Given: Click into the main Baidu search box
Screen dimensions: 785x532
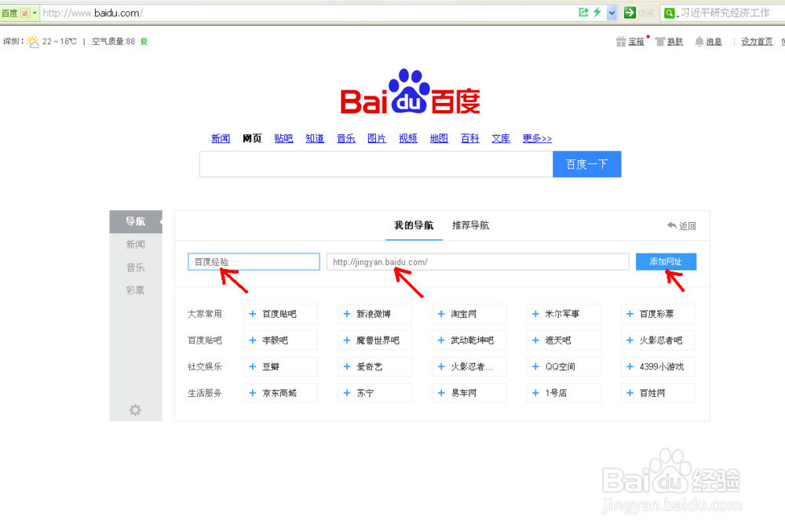Looking at the screenshot, I should click(376, 164).
